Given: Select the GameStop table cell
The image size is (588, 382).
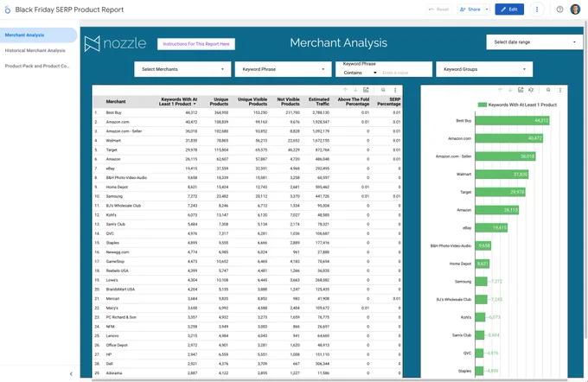Looking at the screenshot, I should 115,261.
